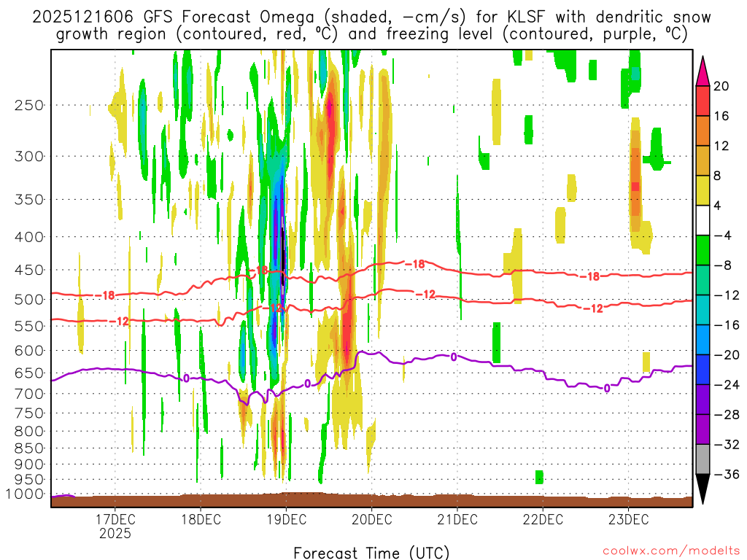Select the 22DEC date label
The image size is (747, 560).
point(543,519)
